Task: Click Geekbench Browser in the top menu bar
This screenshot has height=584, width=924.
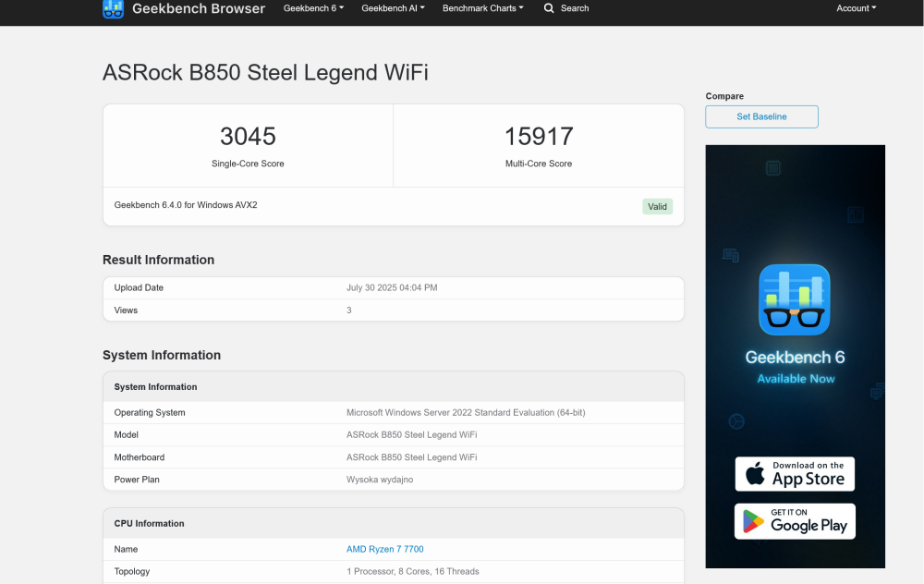Action: [x=198, y=8]
